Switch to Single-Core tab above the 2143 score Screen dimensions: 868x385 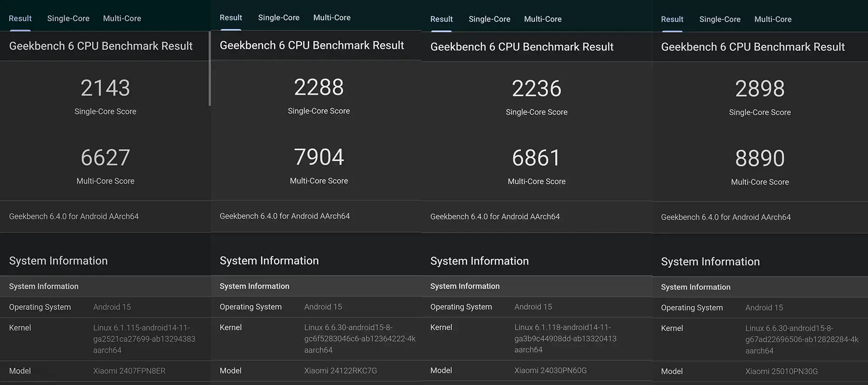[68, 19]
